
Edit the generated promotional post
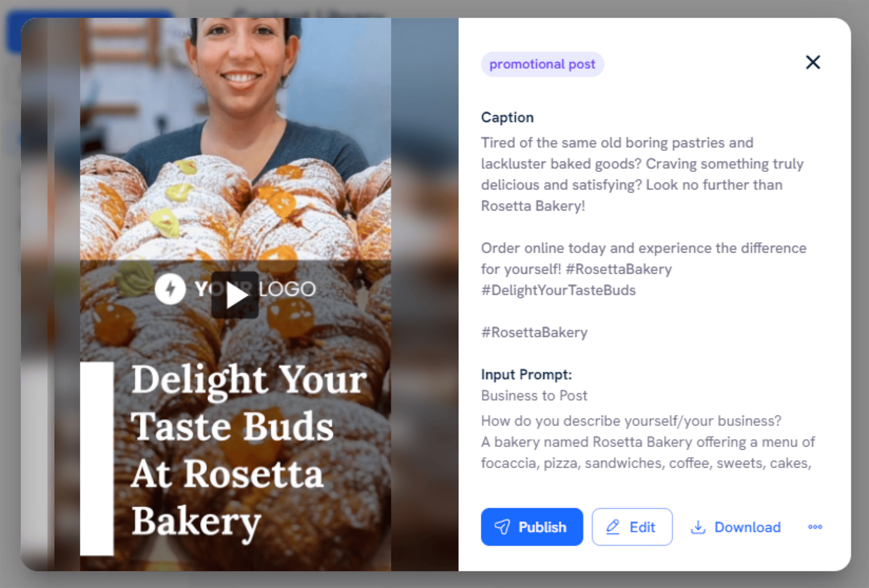pyautogui.click(x=632, y=527)
